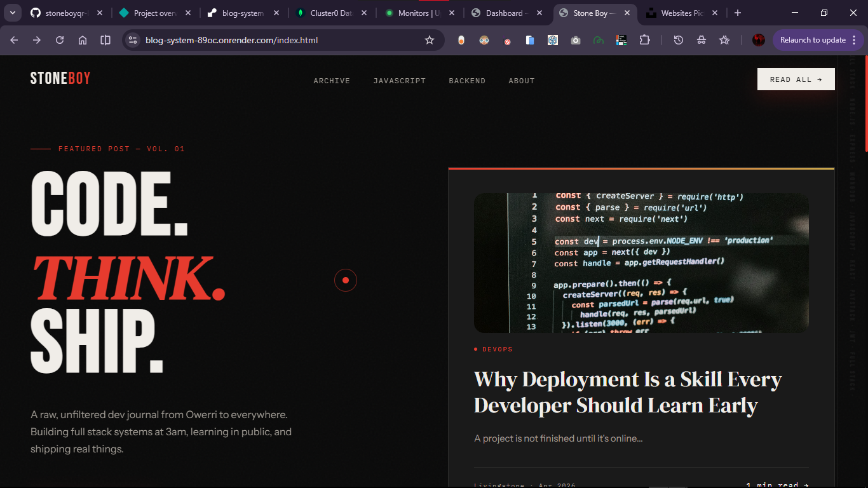The image size is (868, 488).
Task: Open the Why Deployment article title link
Action: [627, 391]
